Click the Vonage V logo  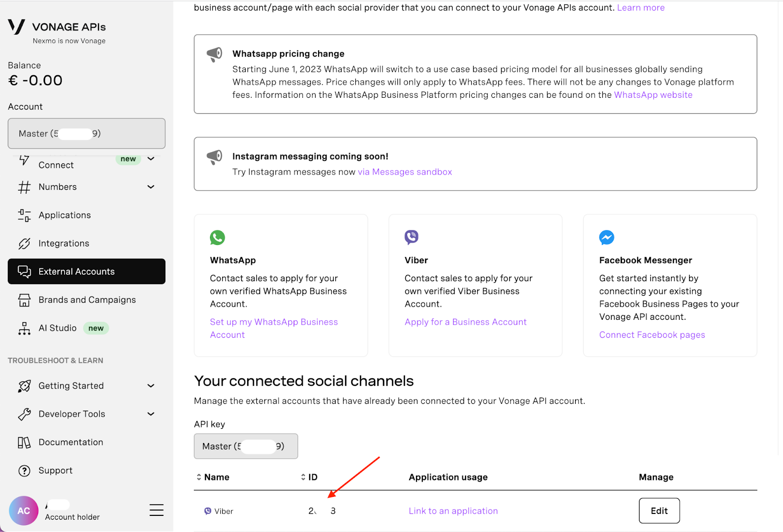[x=17, y=26]
